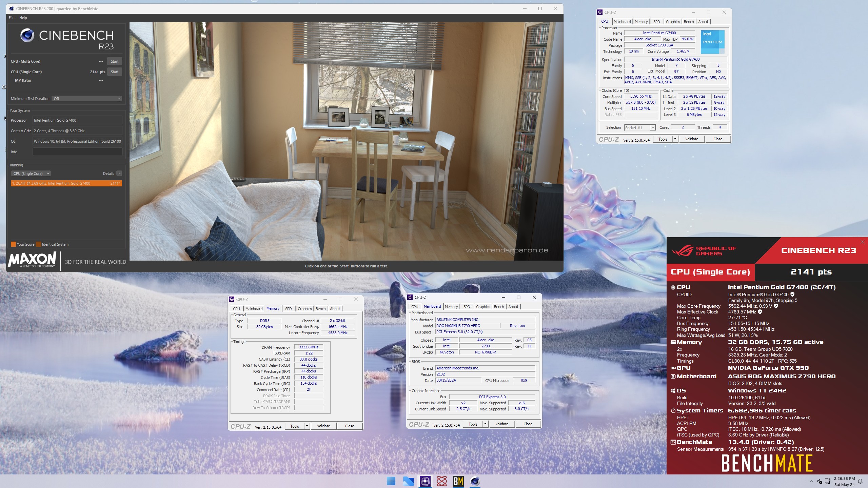Show hidden tray icons chevron

(x=811, y=481)
